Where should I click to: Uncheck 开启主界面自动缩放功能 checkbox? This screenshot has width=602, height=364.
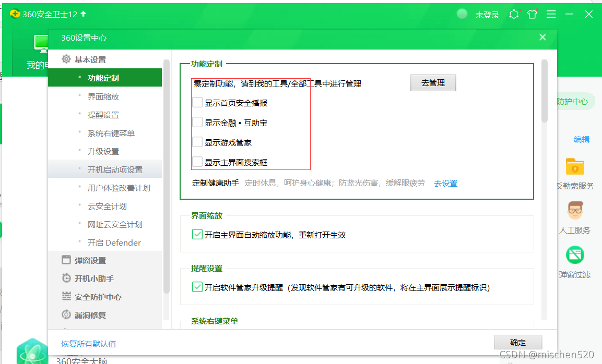coord(197,234)
